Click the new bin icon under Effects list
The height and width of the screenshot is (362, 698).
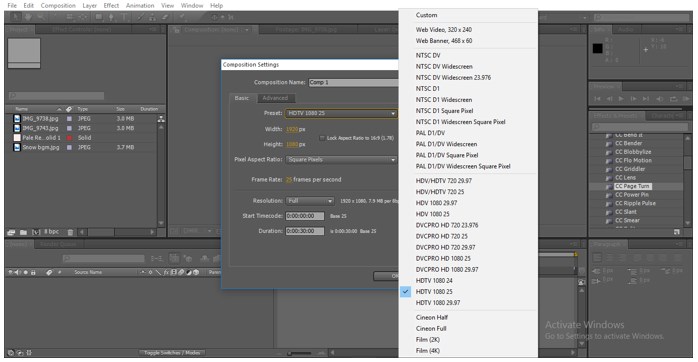[677, 232]
